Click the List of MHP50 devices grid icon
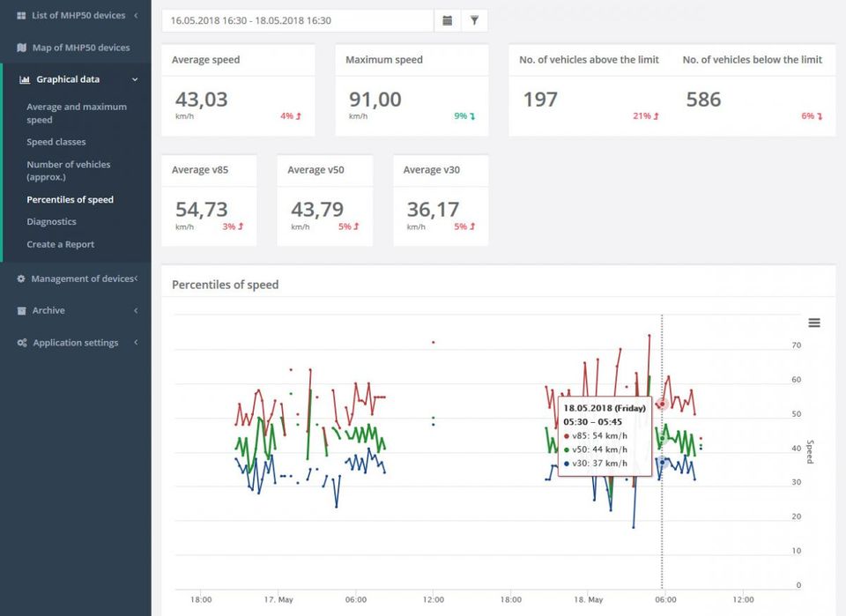This screenshot has width=846, height=616. [x=21, y=16]
